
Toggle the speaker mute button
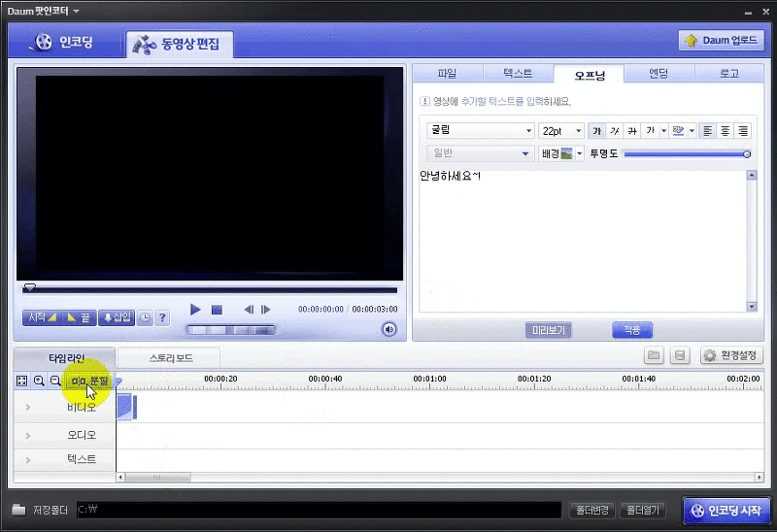point(389,329)
